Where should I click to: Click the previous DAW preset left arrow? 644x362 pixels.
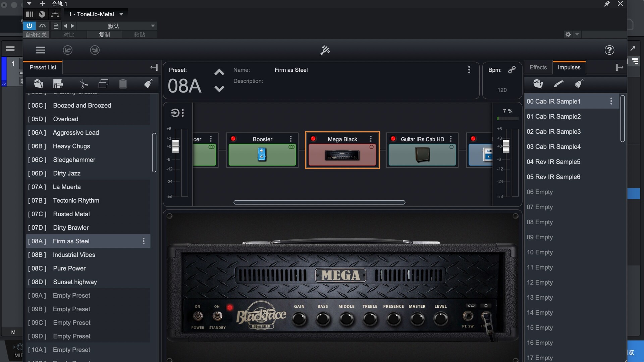tap(65, 26)
